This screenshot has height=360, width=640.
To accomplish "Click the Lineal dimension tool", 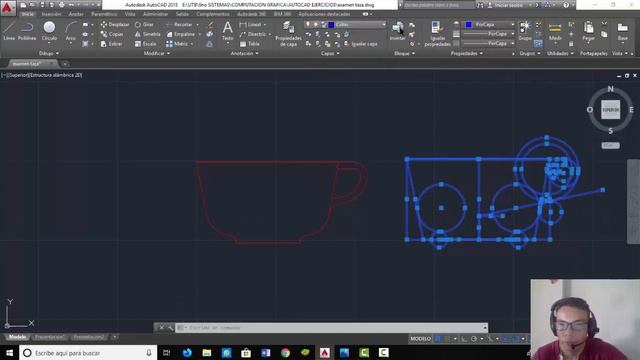I will click(250, 24).
